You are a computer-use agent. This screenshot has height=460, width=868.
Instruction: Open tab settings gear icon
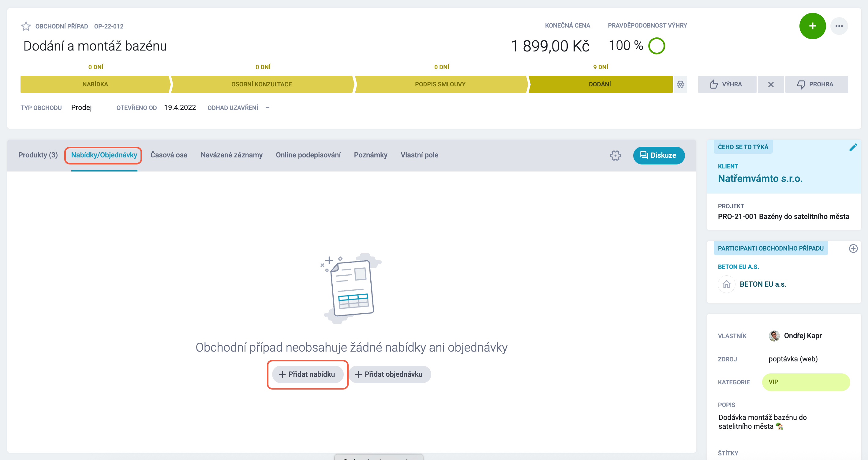(615, 156)
